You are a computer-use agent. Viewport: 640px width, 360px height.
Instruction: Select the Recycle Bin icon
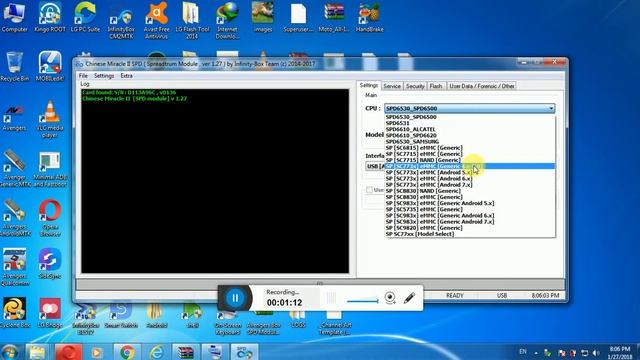click(15, 66)
